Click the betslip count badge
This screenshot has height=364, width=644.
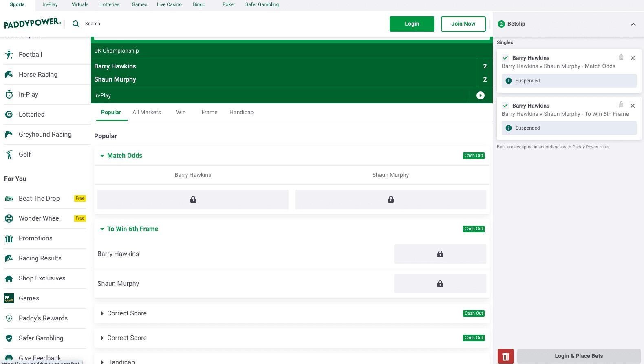pos(501,24)
